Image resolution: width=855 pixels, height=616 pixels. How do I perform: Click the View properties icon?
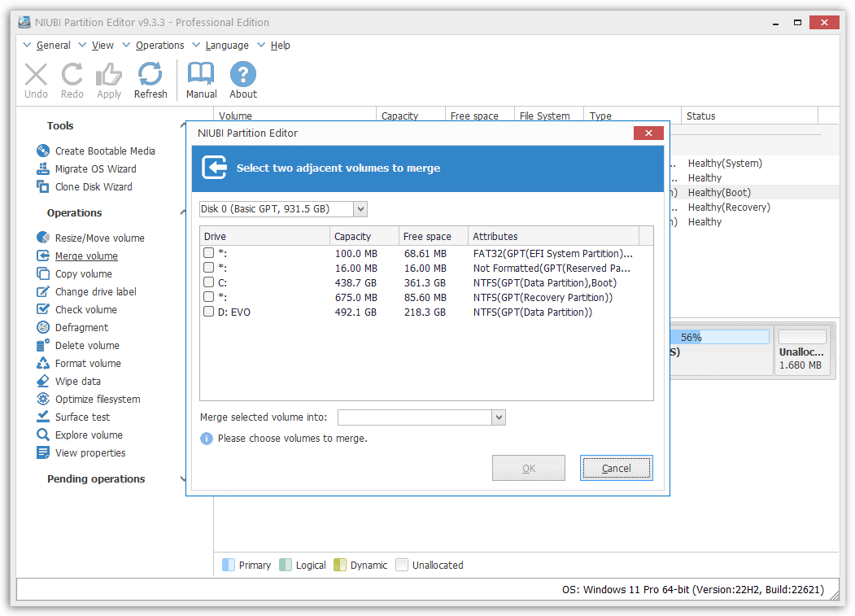[43, 452]
